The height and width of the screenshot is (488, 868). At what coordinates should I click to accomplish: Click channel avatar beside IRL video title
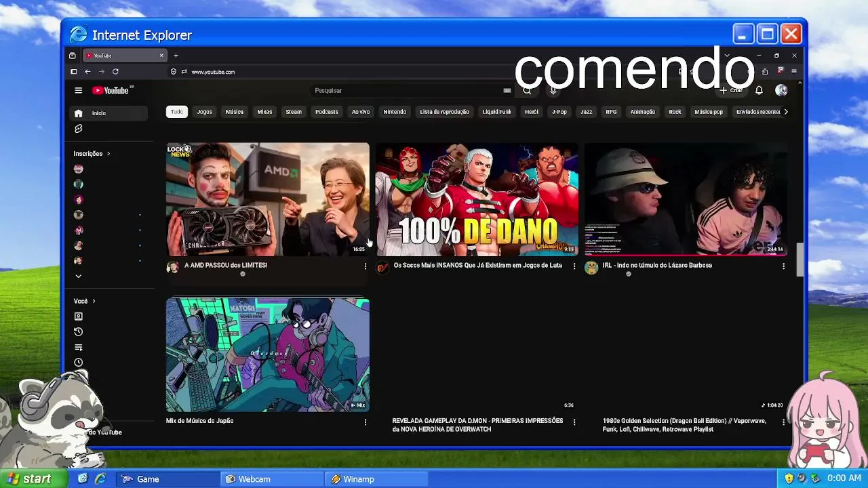click(x=591, y=268)
